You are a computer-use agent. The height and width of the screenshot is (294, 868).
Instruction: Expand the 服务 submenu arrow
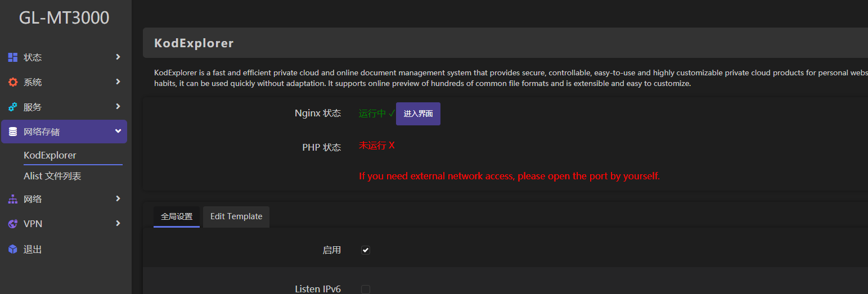point(118,106)
